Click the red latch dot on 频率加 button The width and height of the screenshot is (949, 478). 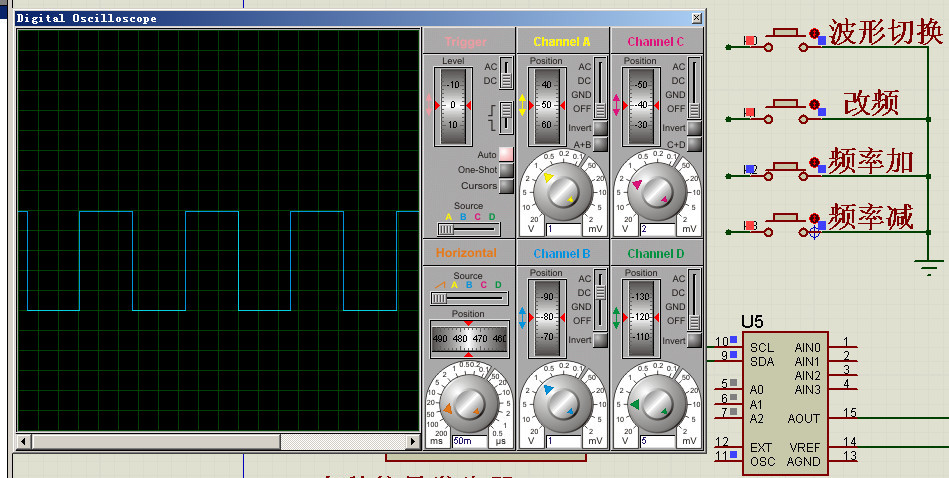[815, 162]
